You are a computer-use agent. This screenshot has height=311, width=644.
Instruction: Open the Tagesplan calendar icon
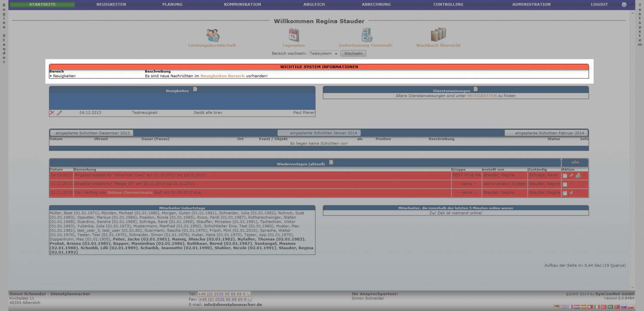293,35
